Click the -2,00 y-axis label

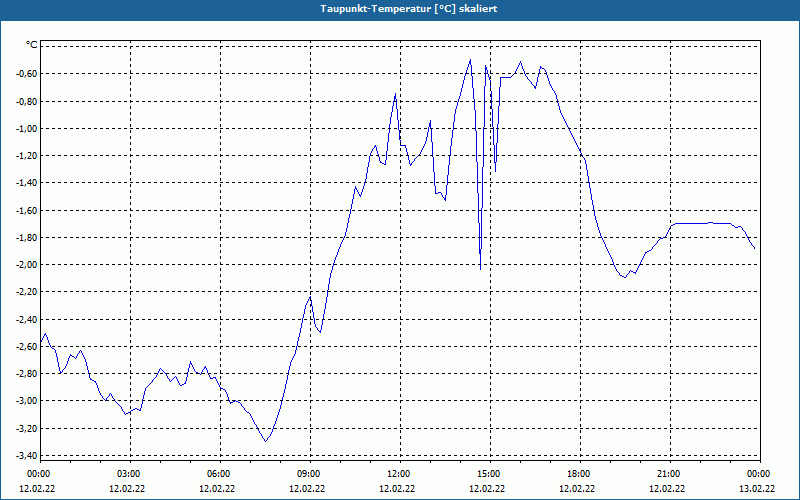tap(27, 264)
